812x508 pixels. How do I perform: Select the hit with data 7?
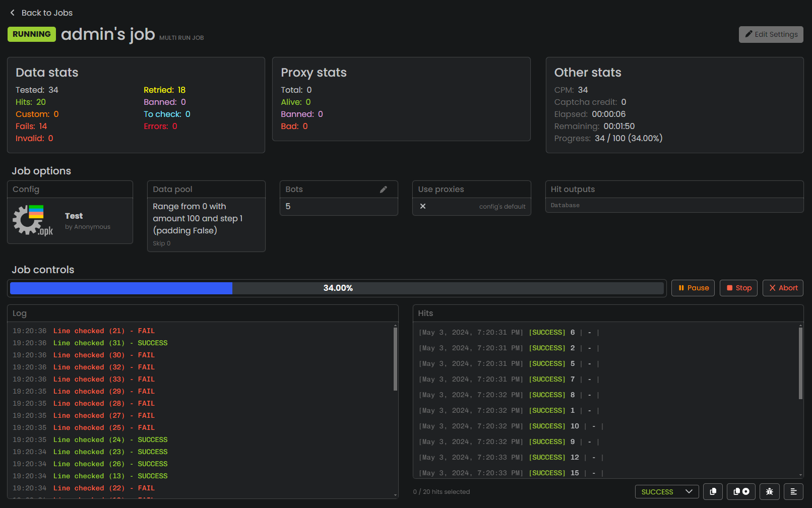pos(509,379)
